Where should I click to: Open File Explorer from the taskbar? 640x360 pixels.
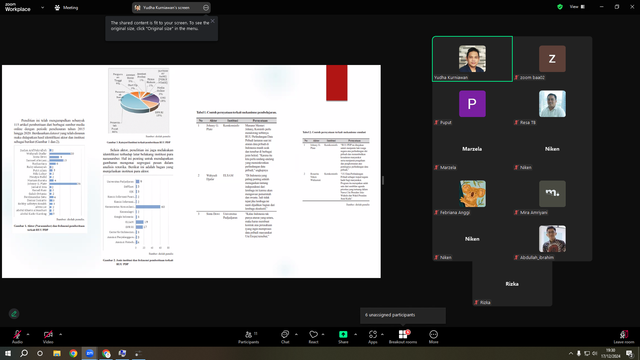pyautogui.click(x=57, y=353)
